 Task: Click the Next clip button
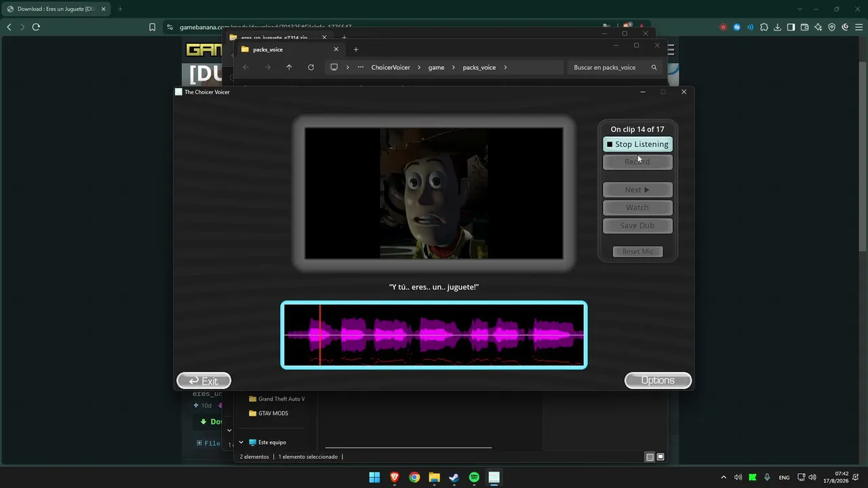pos(637,190)
